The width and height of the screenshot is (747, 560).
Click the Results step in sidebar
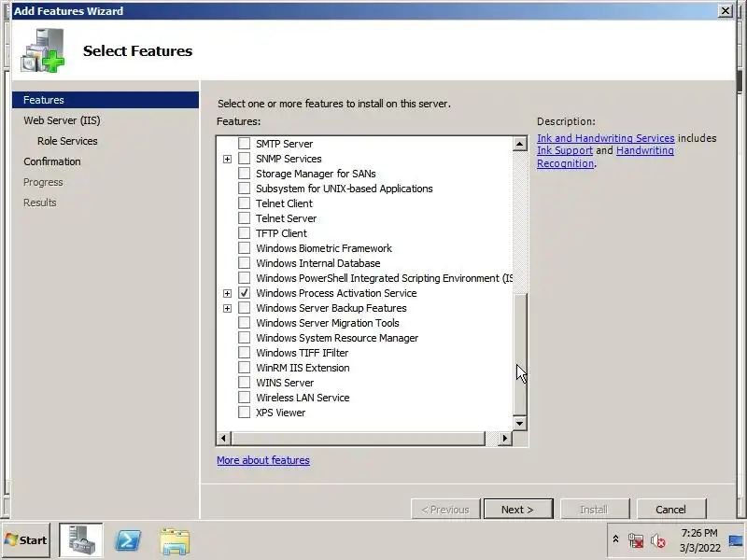click(39, 203)
